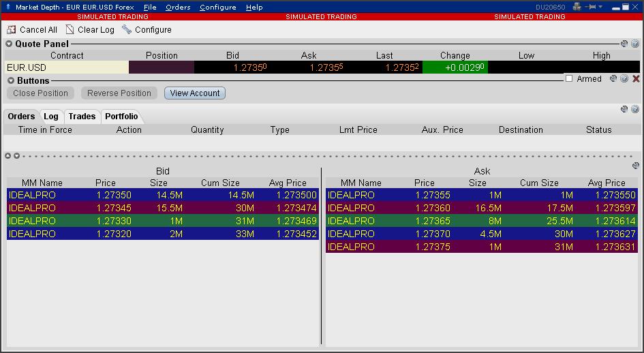The image size is (644, 353).
Task: Click the Lmt Price column header
Action: coord(358,130)
